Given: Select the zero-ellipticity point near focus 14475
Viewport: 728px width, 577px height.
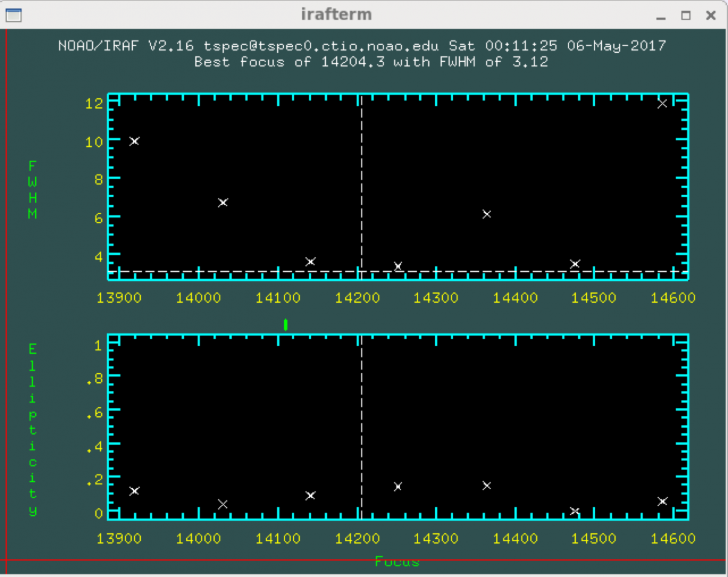Looking at the screenshot, I should pos(575,511).
